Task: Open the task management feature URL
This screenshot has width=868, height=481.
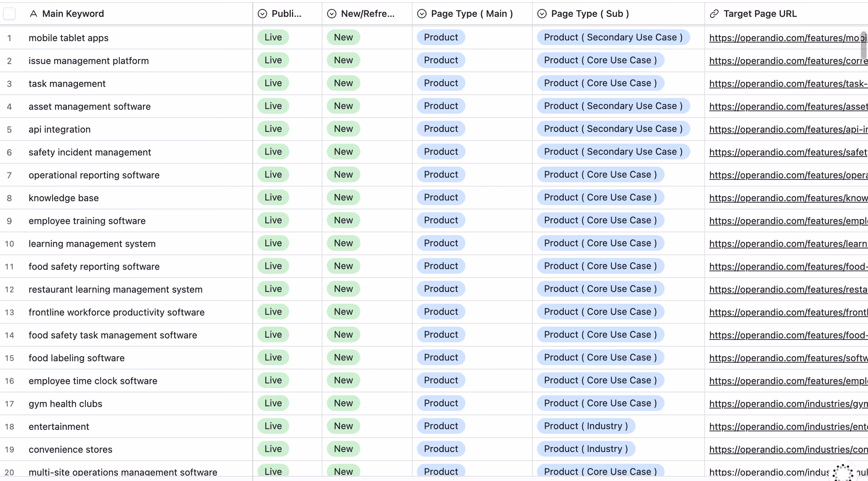Action: 788,84
